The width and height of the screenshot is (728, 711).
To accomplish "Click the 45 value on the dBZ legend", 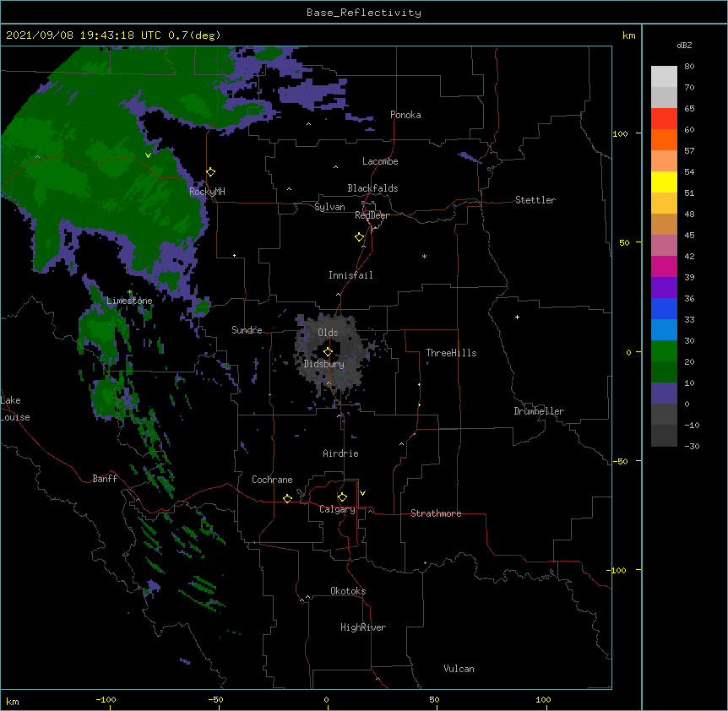I will pyautogui.click(x=689, y=236).
